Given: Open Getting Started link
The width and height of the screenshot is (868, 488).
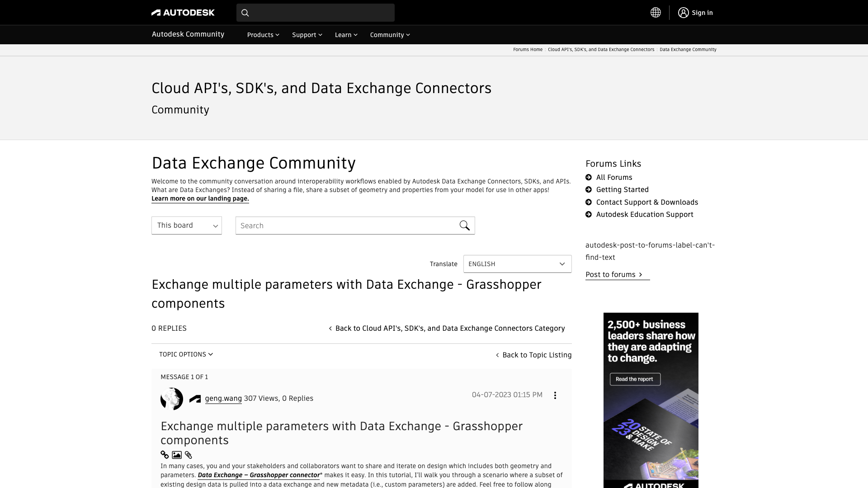Looking at the screenshot, I should (x=622, y=190).
